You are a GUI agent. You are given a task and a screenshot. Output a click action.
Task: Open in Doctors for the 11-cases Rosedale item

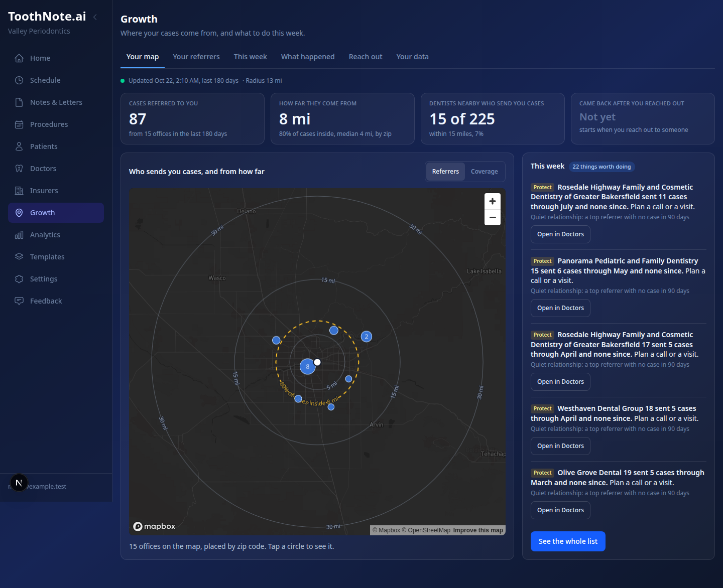[560, 234]
